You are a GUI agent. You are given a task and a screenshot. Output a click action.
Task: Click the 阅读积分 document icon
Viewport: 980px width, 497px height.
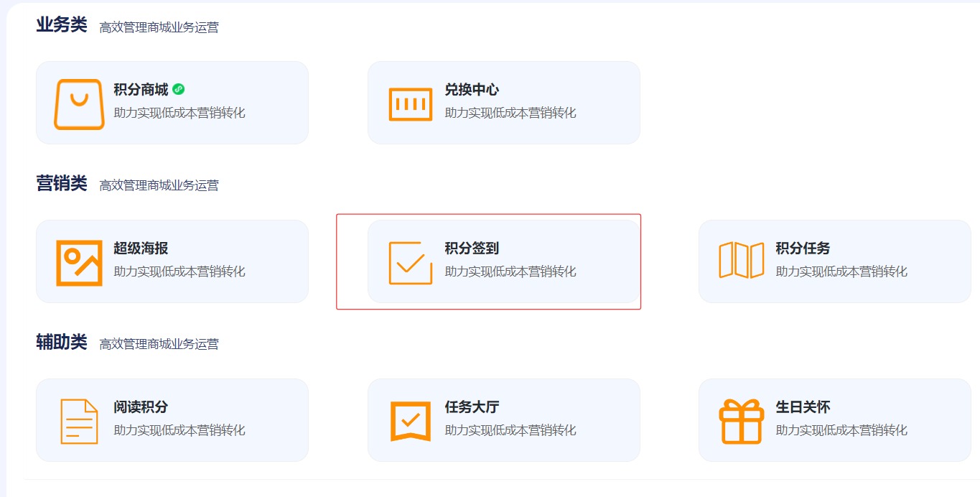coord(79,422)
